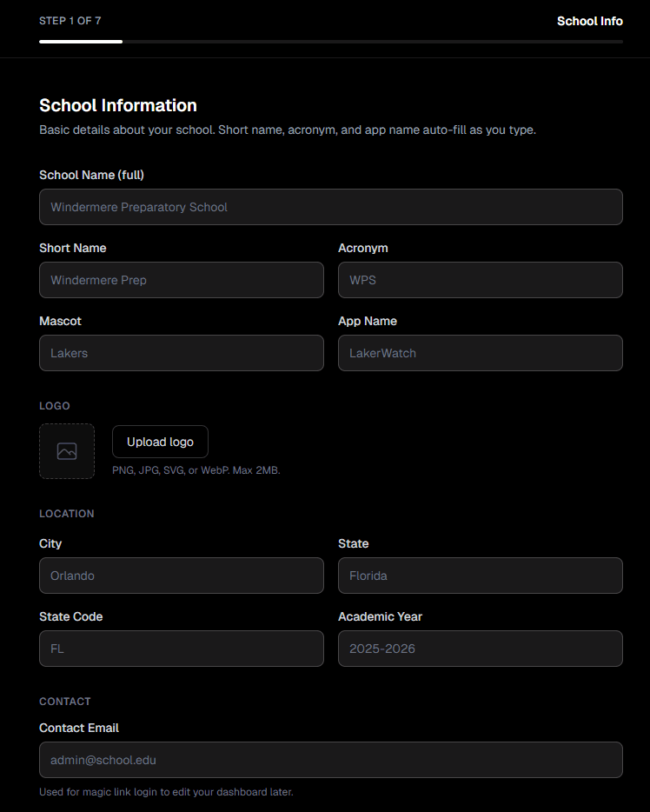Click inside the Acronym field showing WPS
The height and width of the screenshot is (812, 650).
(480, 280)
